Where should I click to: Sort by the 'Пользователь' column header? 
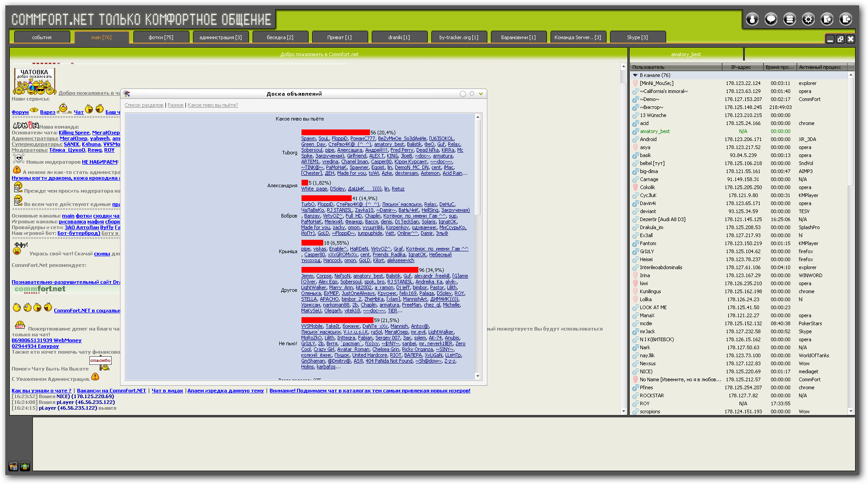(x=676, y=67)
